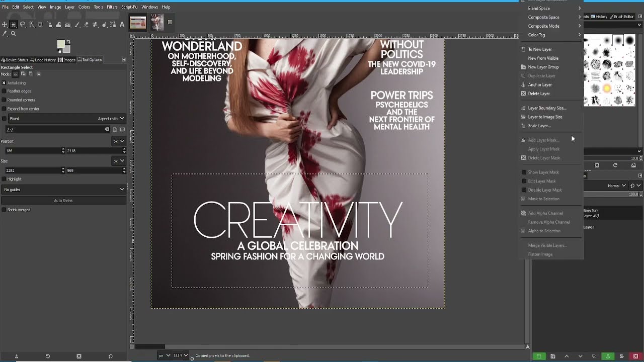Enable the Highlight checkbox
644x362 pixels.
(4, 179)
